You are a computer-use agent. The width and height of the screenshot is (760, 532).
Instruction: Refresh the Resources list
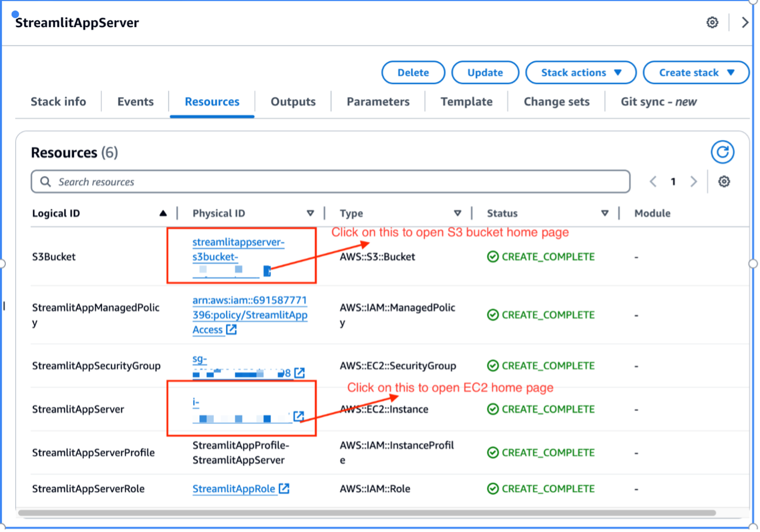(x=722, y=153)
